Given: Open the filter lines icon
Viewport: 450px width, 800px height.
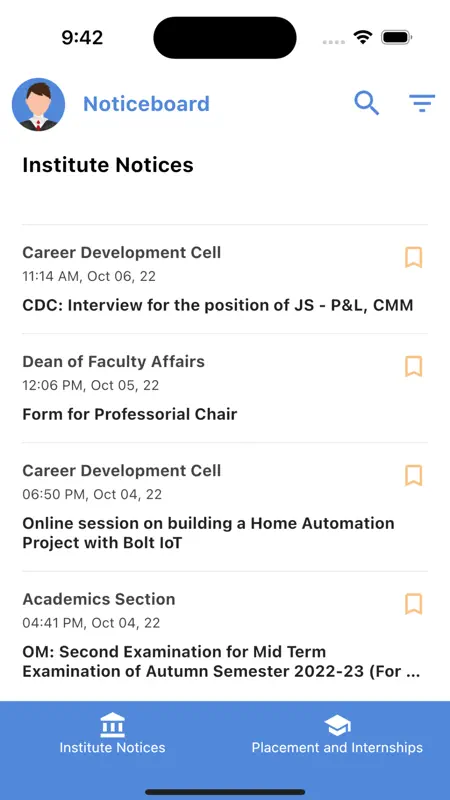Looking at the screenshot, I should click(x=422, y=104).
